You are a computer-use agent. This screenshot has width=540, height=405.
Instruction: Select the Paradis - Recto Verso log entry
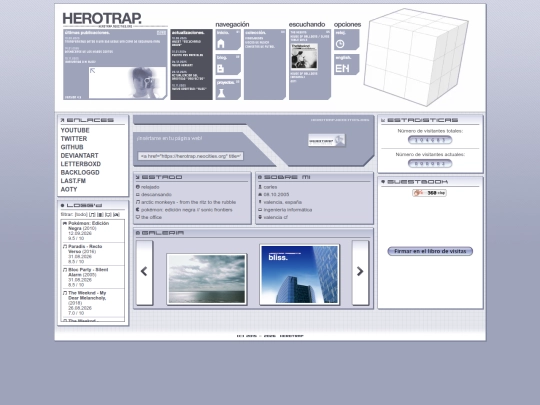tap(93, 254)
